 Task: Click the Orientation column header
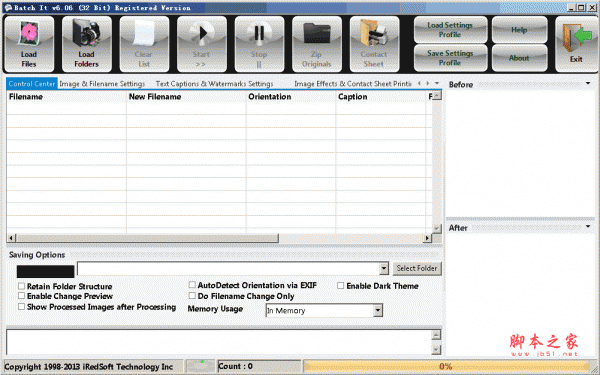[x=291, y=97]
